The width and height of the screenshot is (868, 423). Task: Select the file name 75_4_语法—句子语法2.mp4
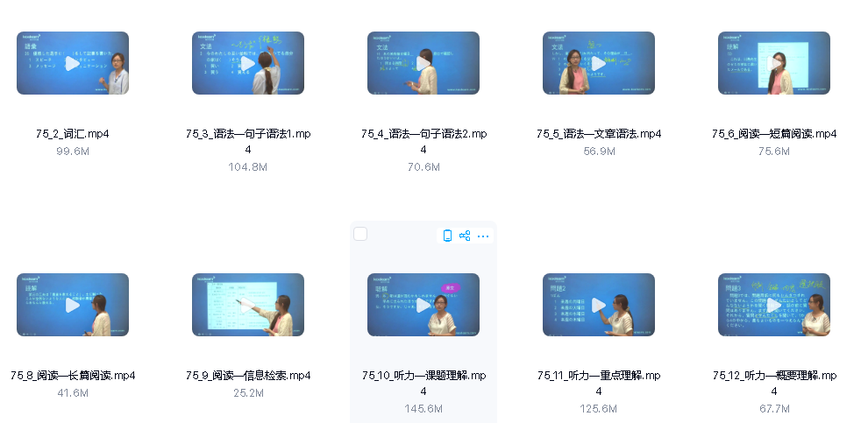423,142
